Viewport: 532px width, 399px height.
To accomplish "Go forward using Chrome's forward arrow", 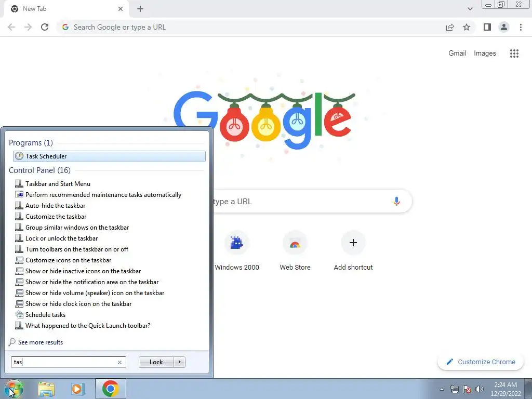I will [28, 27].
